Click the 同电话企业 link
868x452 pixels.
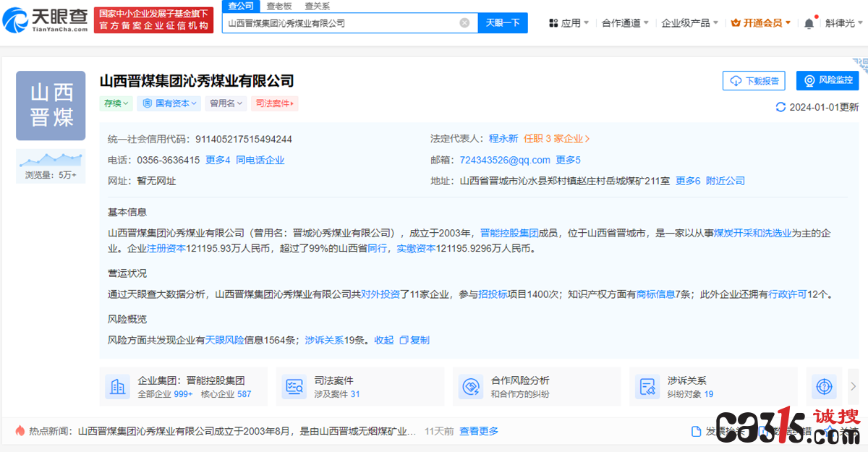pos(260,160)
